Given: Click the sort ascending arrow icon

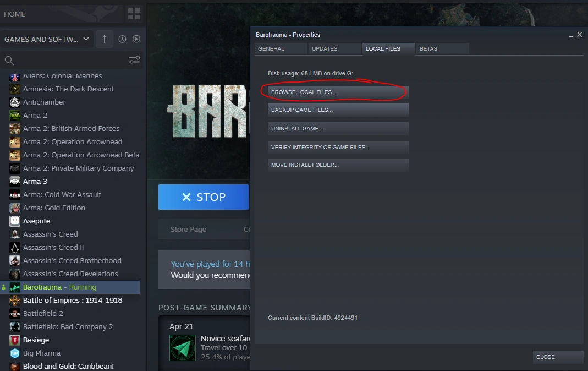Looking at the screenshot, I should pos(105,39).
